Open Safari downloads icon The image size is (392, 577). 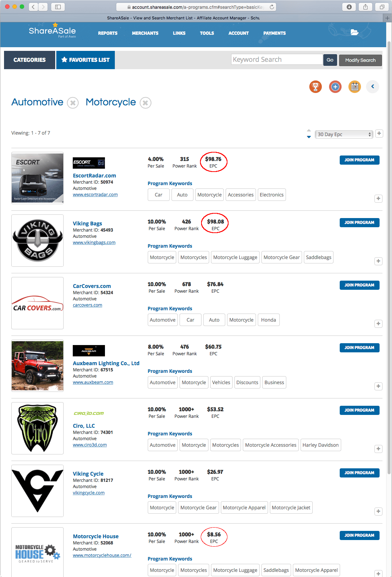pyautogui.click(x=349, y=7)
